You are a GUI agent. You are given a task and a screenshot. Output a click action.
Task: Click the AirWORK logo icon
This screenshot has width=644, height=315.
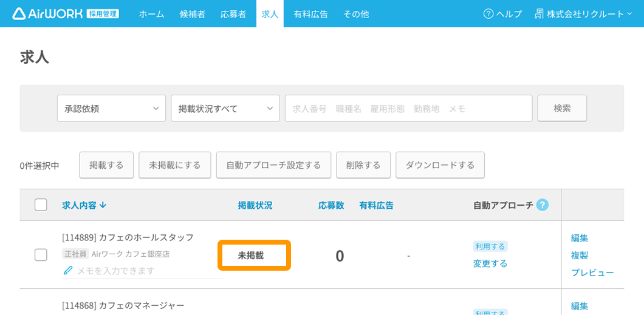(x=19, y=14)
